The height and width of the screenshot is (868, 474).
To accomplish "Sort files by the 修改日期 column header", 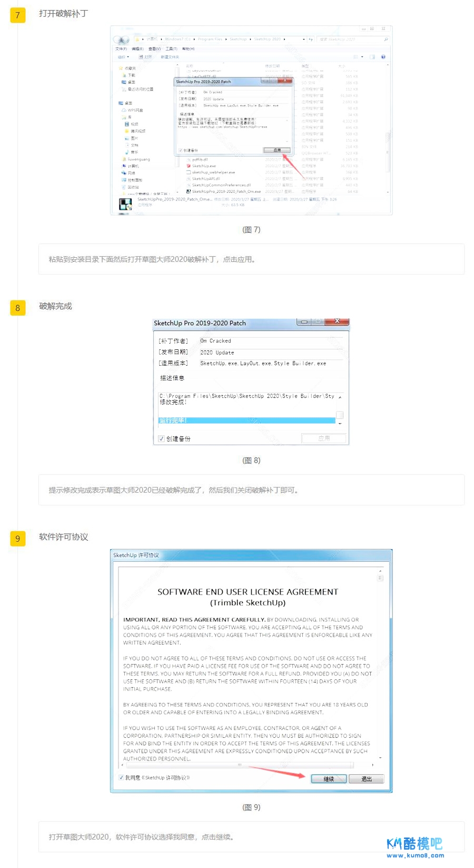I will pyautogui.click(x=273, y=66).
